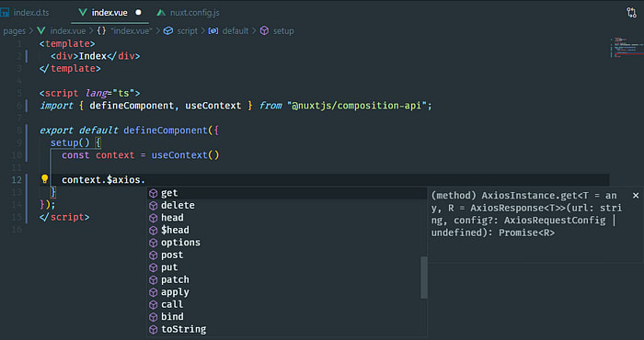Click the opening <template> tag

[x=67, y=43]
